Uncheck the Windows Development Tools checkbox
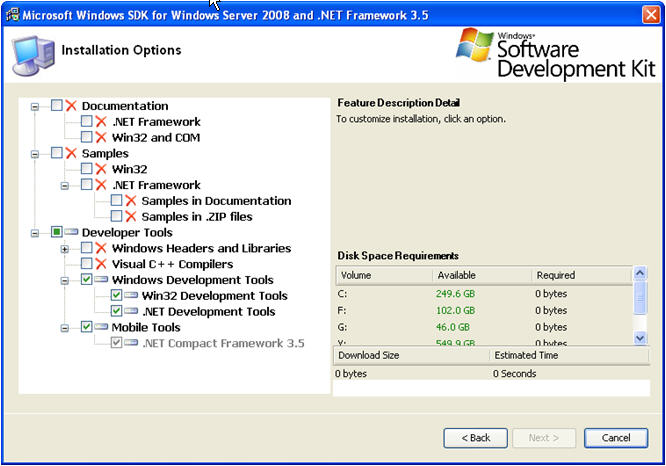Viewport: 666px width, 466px height. [x=86, y=280]
